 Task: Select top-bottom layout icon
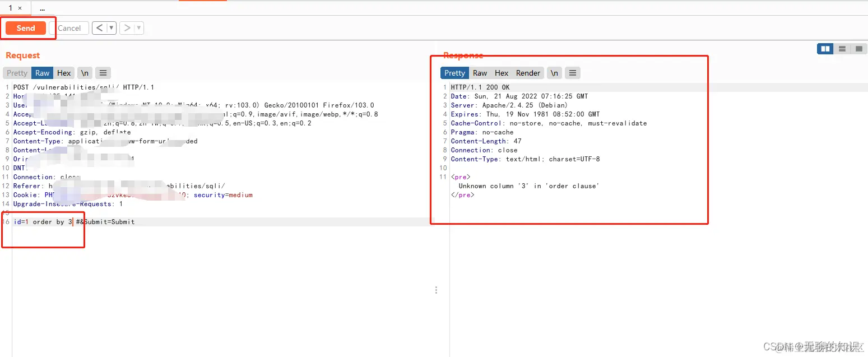point(842,49)
